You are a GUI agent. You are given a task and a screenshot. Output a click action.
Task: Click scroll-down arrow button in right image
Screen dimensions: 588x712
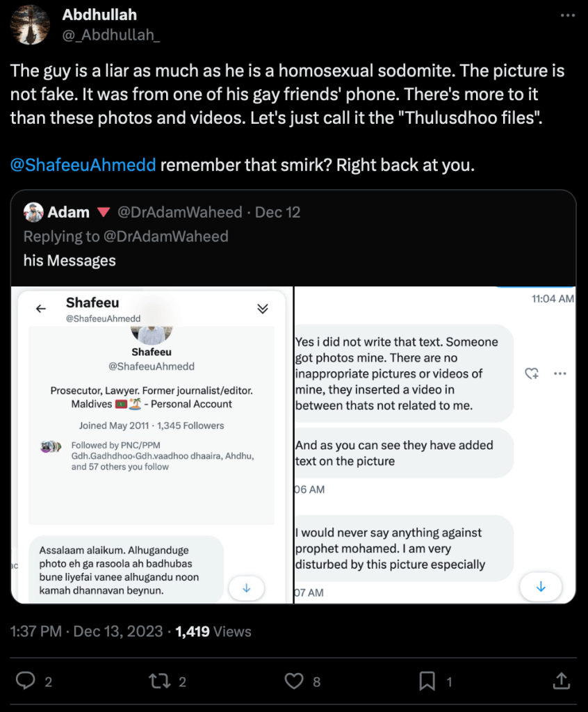point(541,587)
